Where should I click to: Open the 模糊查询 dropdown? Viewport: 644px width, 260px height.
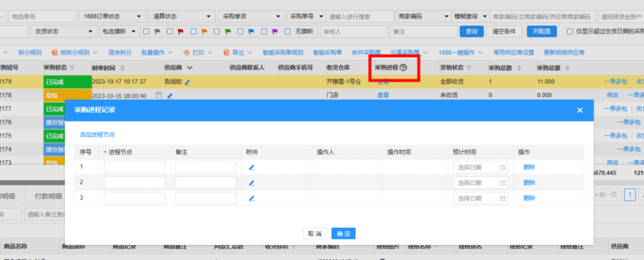(470, 17)
